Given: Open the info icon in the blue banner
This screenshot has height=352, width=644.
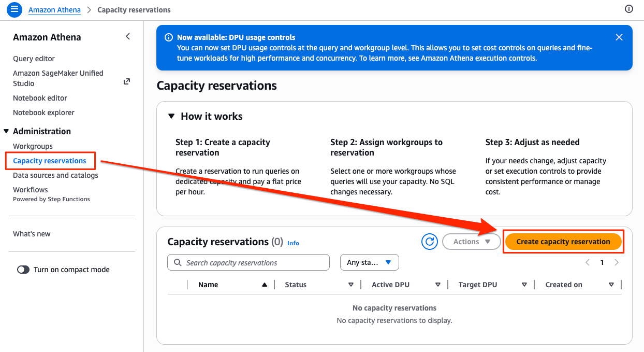Looking at the screenshot, I should click(168, 37).
